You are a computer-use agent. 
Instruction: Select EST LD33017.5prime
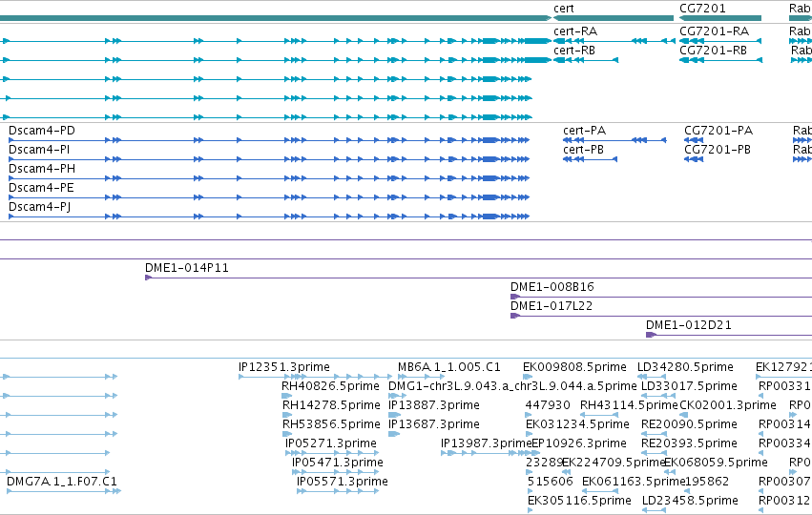(x=689, y=386)
